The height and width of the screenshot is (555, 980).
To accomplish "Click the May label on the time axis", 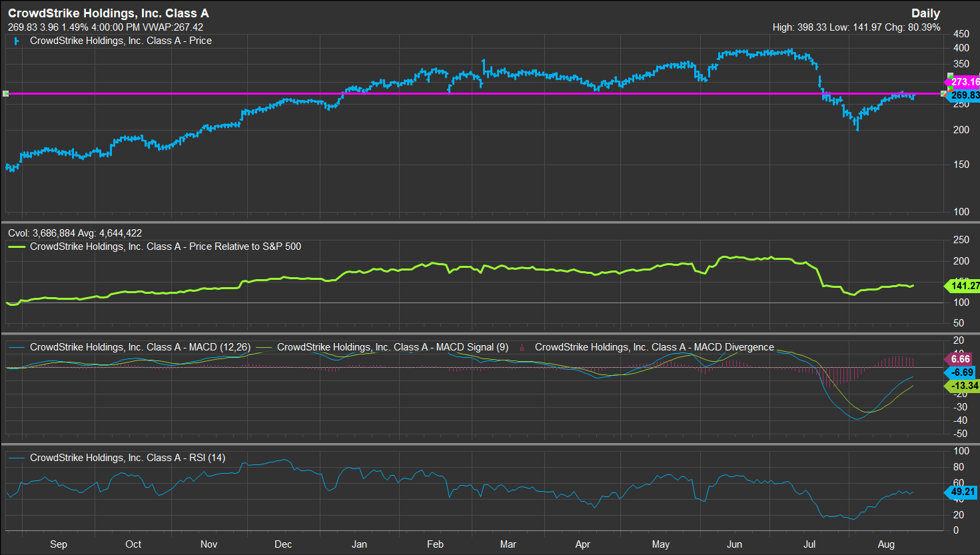I will 660,544.
